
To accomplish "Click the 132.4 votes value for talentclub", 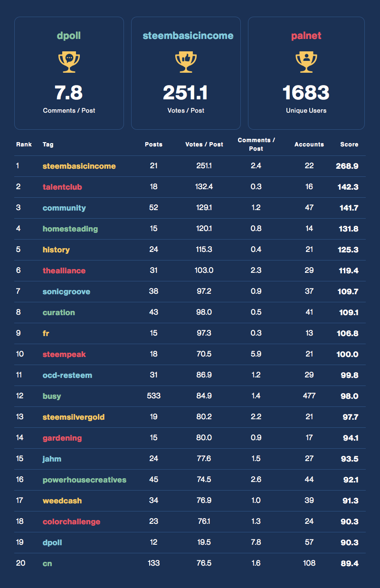I will [204, 187].
